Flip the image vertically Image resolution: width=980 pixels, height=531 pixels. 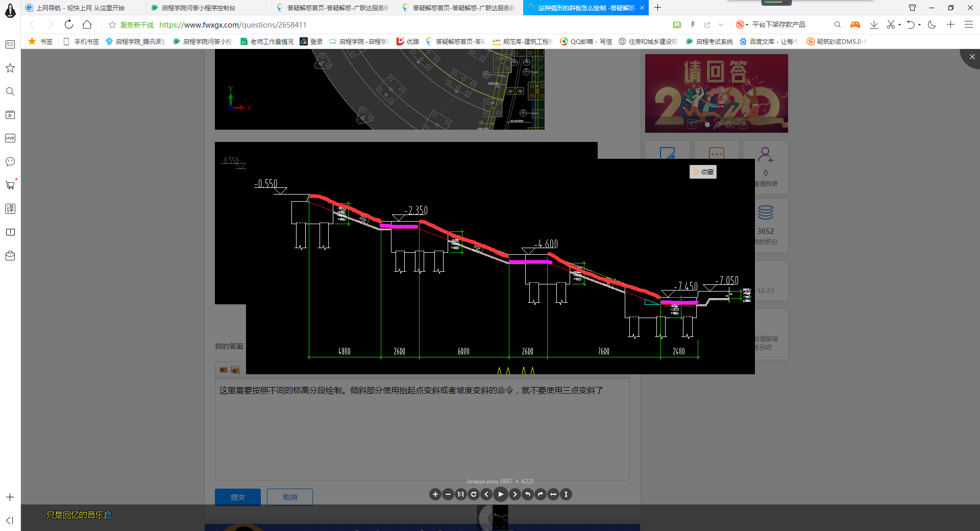pyautogui.click(x=566, y=494)
